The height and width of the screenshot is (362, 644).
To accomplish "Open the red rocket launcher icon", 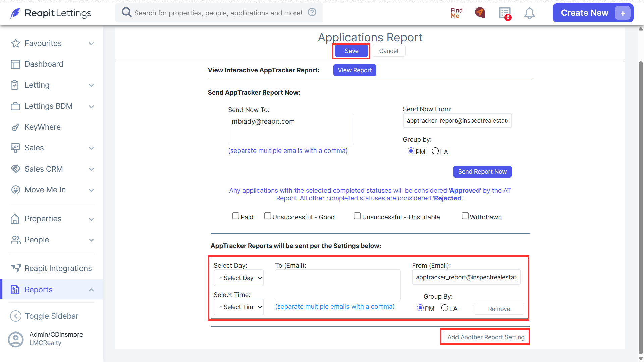I will click(480, 13).
